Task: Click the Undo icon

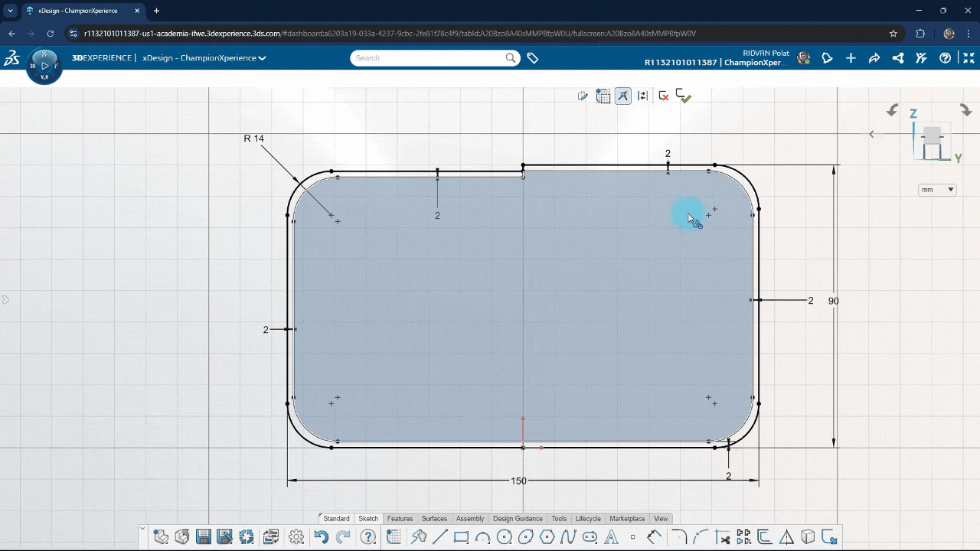Action: pyautogui.click(x=321, y=536)
